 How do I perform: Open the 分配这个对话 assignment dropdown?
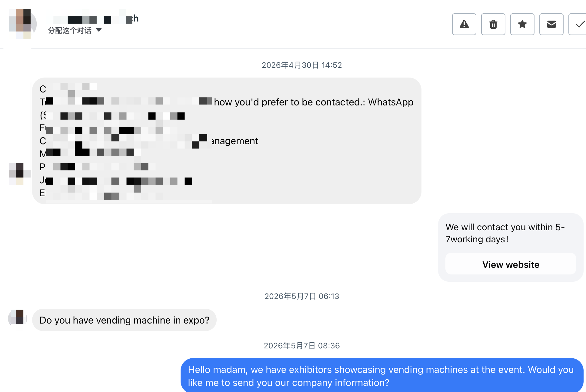(75, 30)
